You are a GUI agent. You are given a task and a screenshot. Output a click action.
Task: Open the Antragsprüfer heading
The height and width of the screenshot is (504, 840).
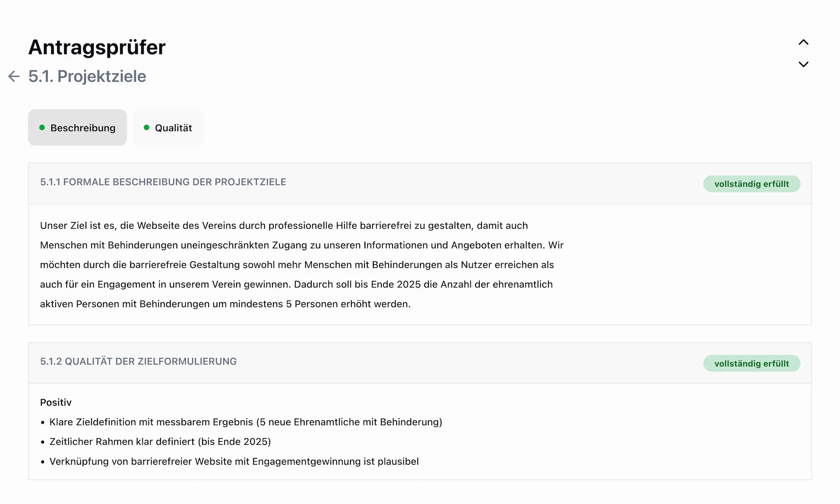97,47
